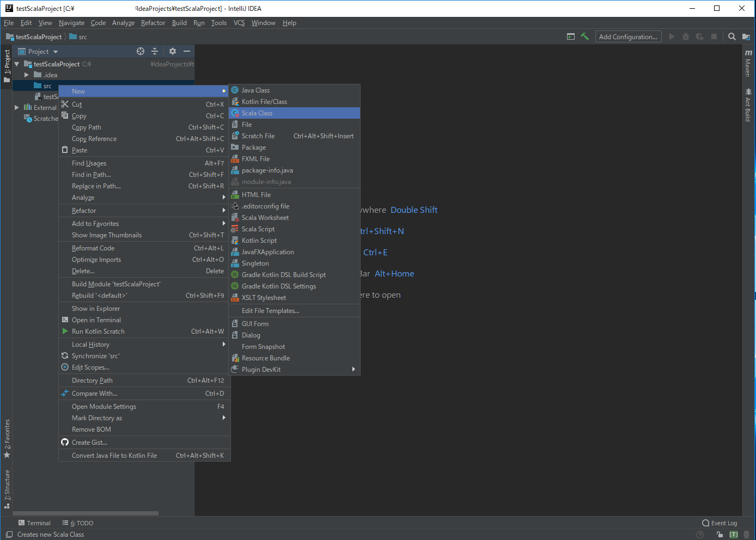Viewport: 756px width, 540px height.
Task: Open the Structure tool window
Action: pyautogui.click(x=7, y=489)
